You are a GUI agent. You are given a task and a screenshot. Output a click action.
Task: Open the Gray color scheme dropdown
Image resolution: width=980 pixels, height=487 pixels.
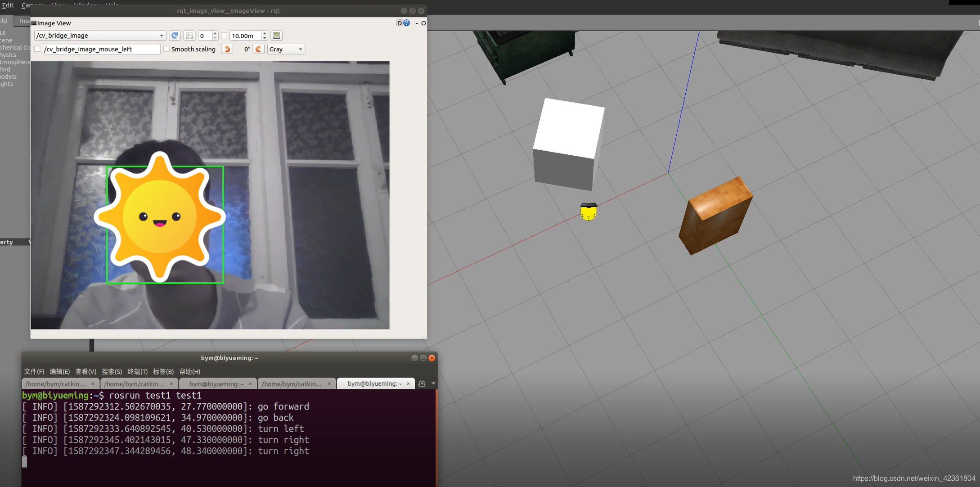click(x=286, y=49)
